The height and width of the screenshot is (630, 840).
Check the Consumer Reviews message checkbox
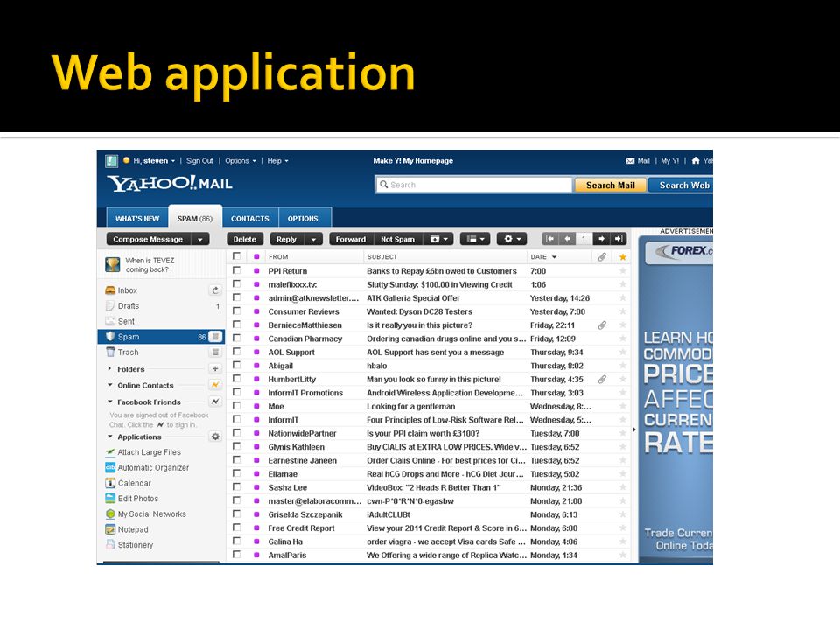(x=236, y=311)
